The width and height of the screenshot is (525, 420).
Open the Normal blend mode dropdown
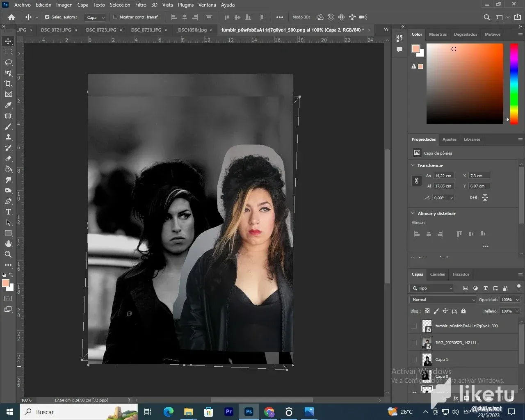click(x=443, y=300)
